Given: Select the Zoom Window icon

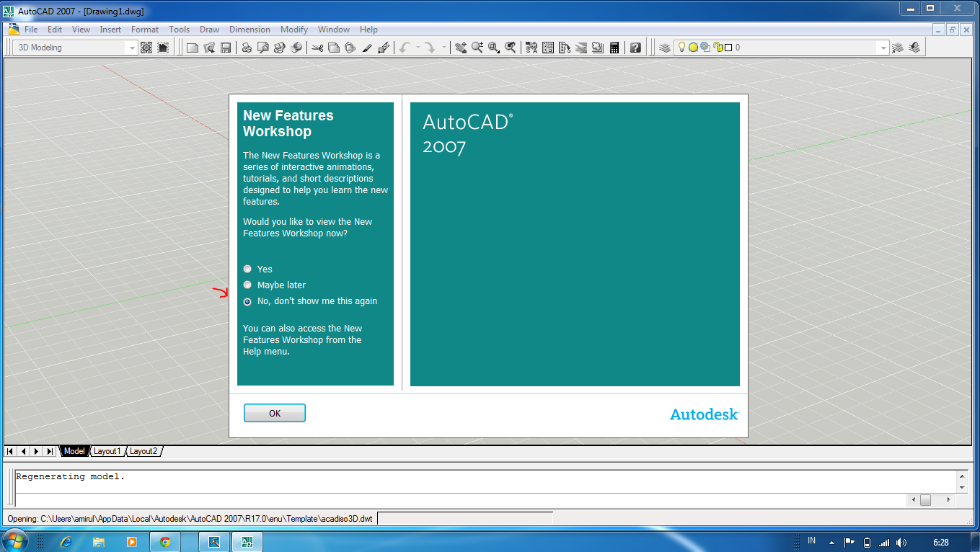Looking at the screenshot, I should point(494,48).
